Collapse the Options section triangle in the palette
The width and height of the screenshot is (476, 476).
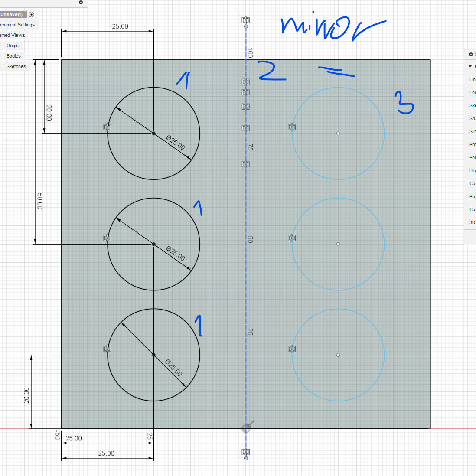[470, 66]
